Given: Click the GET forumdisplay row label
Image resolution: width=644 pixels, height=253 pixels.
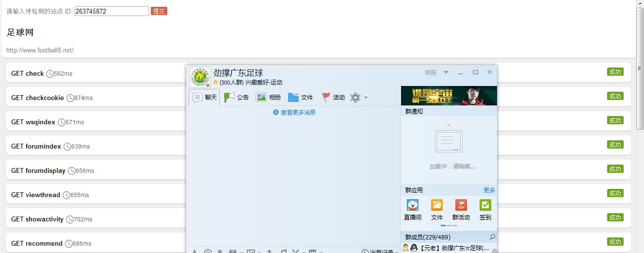Looking at the screenshot, I should click(x=38, y=170).
